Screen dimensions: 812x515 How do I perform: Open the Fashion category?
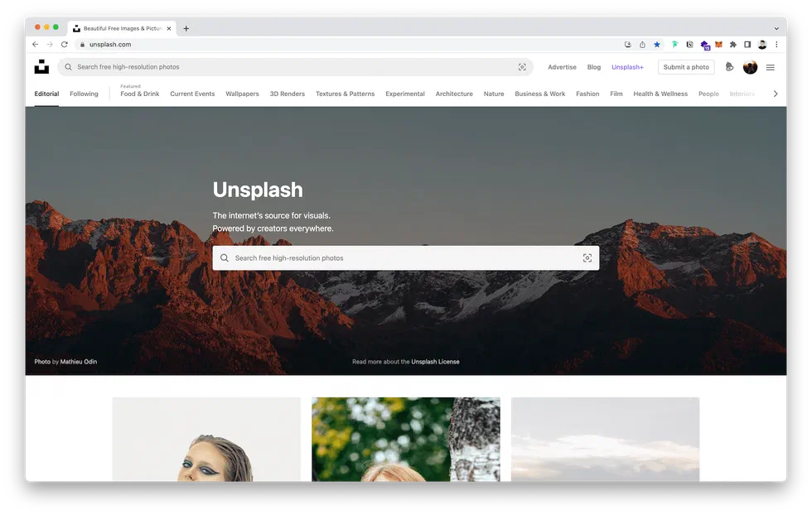(x=587, y=94)
